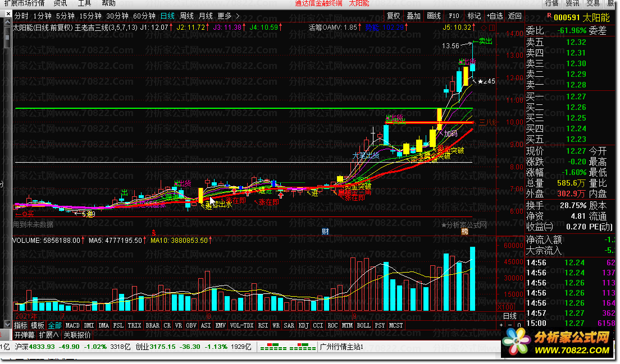Image resolution: width=620 pixels, height=364 pixels.
Task: Switch to the BRAR indicator
Action: 153,325
